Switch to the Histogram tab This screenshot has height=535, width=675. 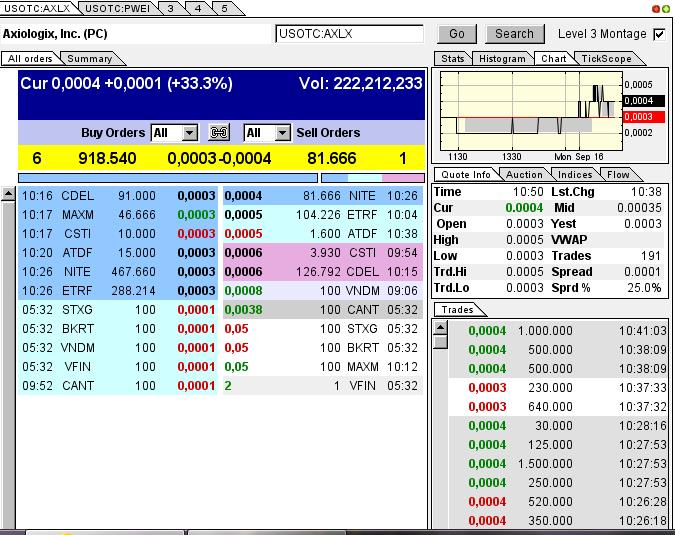coord(502,59)
